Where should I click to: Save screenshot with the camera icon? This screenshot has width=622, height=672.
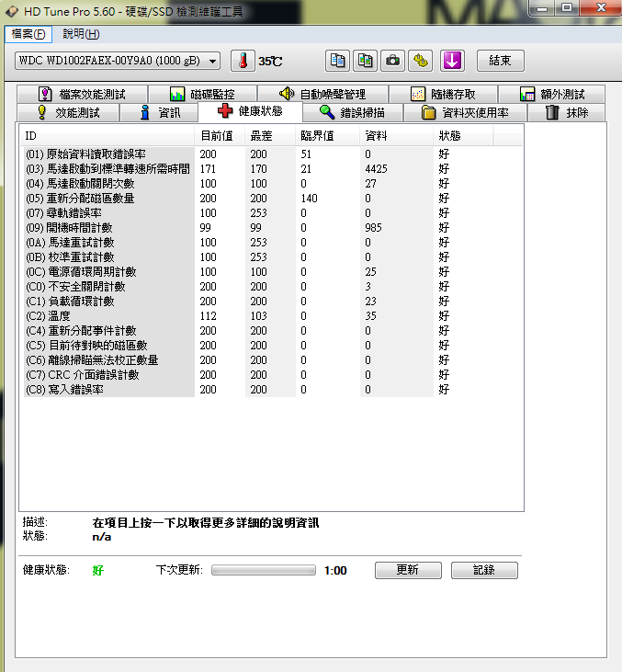[392, 61]
